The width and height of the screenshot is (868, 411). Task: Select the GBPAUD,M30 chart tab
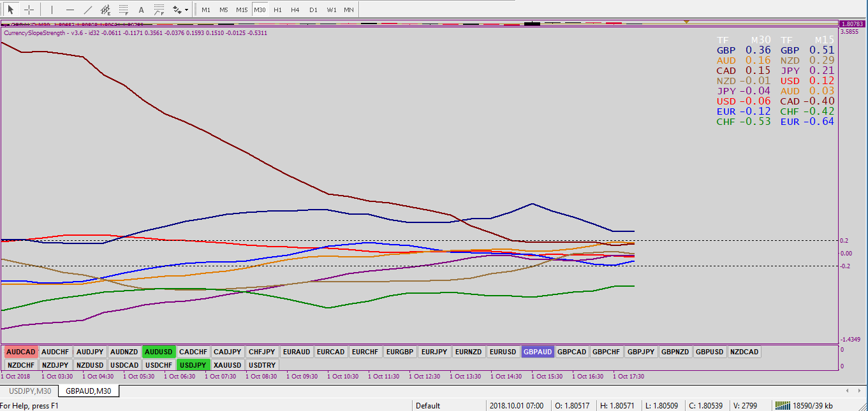coord(88,391)
